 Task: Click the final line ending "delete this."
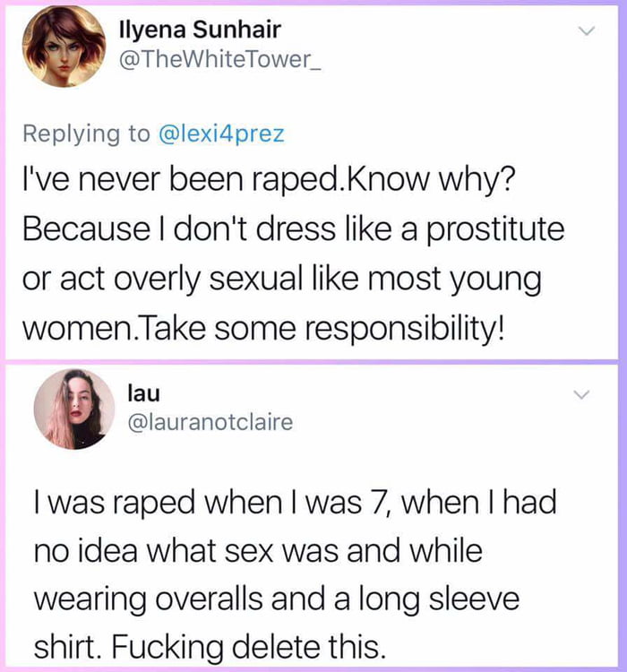[x=210, y=644]
